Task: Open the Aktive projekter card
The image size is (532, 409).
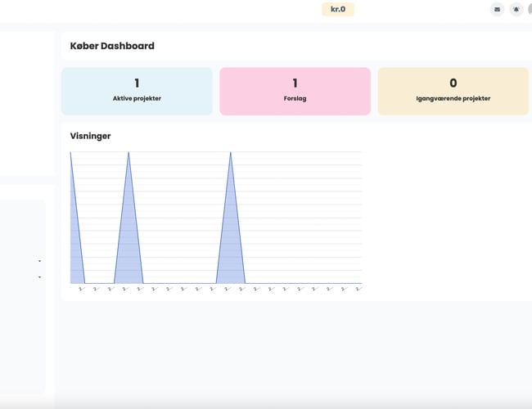Action: click(137, 91)
